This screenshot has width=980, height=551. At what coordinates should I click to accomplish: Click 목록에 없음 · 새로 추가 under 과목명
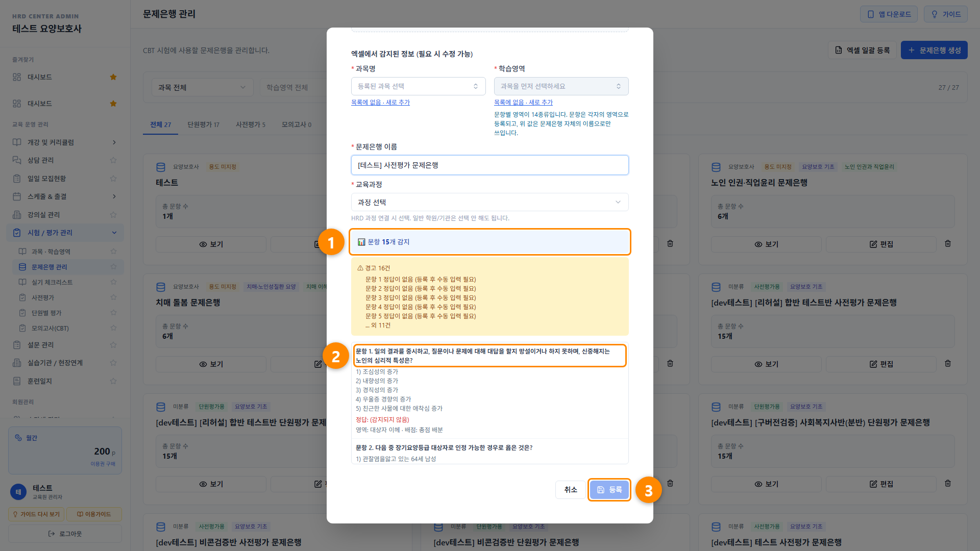pyautogui.click(x=380, y=103)
